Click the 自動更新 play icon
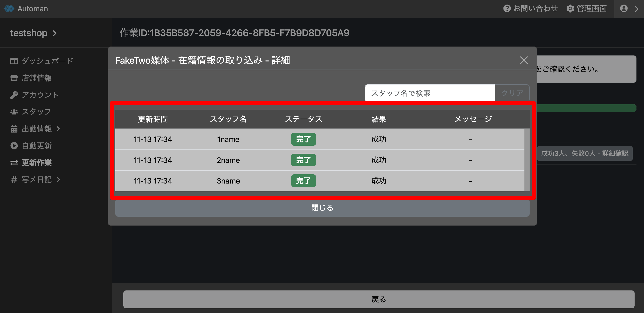 (14, 145)
